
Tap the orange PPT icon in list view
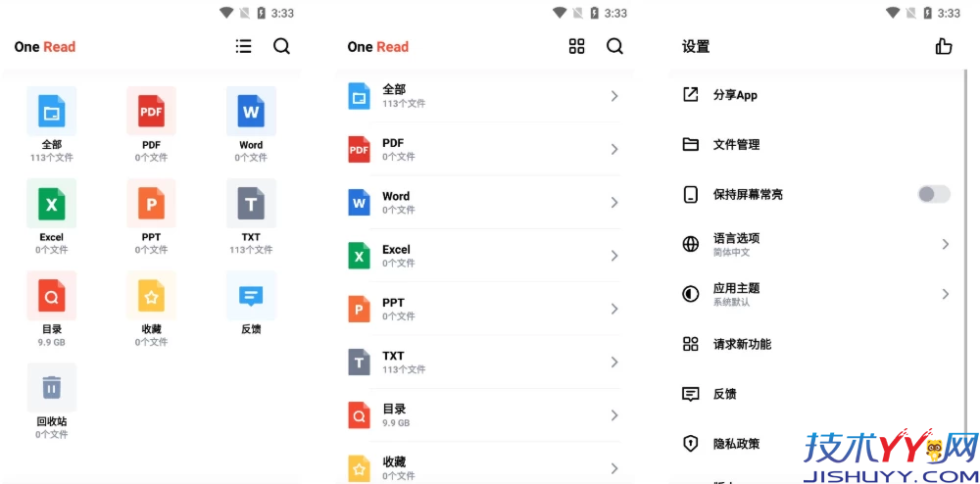pyautogui.click(x=359, y=310)
